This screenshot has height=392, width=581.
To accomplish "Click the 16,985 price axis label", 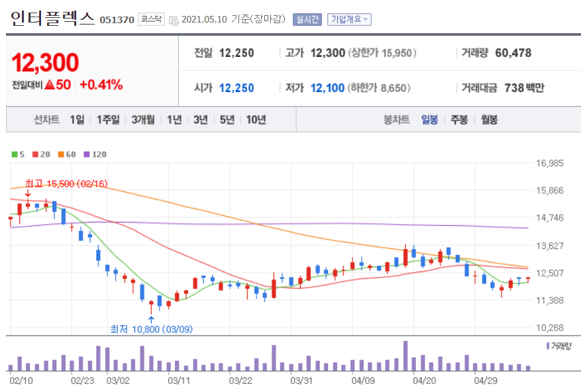I will pos(550,163).
